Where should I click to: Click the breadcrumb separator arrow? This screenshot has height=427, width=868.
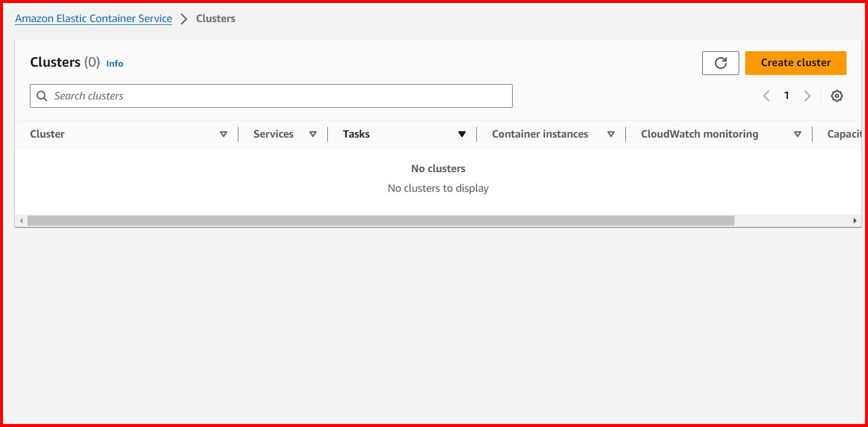pyautogui.click(x=184, y=18)
